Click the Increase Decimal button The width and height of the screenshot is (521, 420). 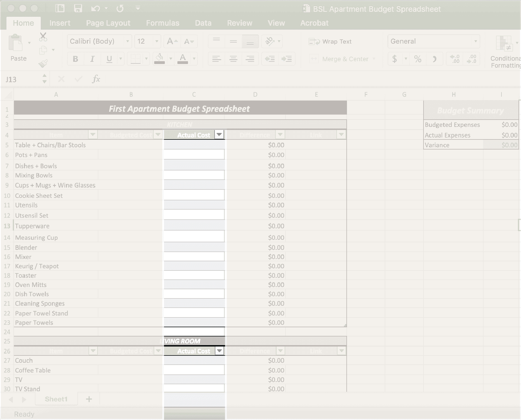coord(455,59)
